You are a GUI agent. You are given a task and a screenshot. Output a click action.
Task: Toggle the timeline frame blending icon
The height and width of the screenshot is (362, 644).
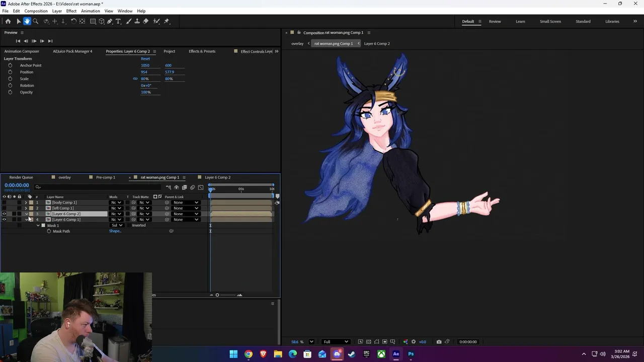pos(184,188)
